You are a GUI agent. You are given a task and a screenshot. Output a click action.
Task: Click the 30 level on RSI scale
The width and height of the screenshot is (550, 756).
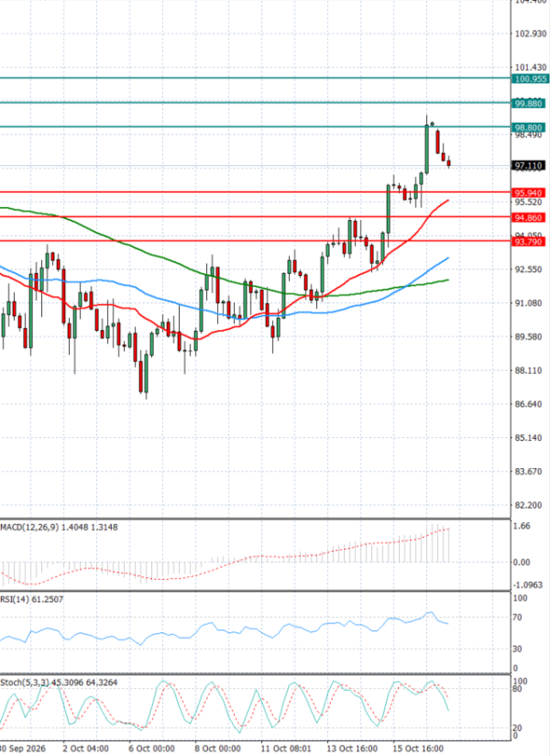[517, 649]
